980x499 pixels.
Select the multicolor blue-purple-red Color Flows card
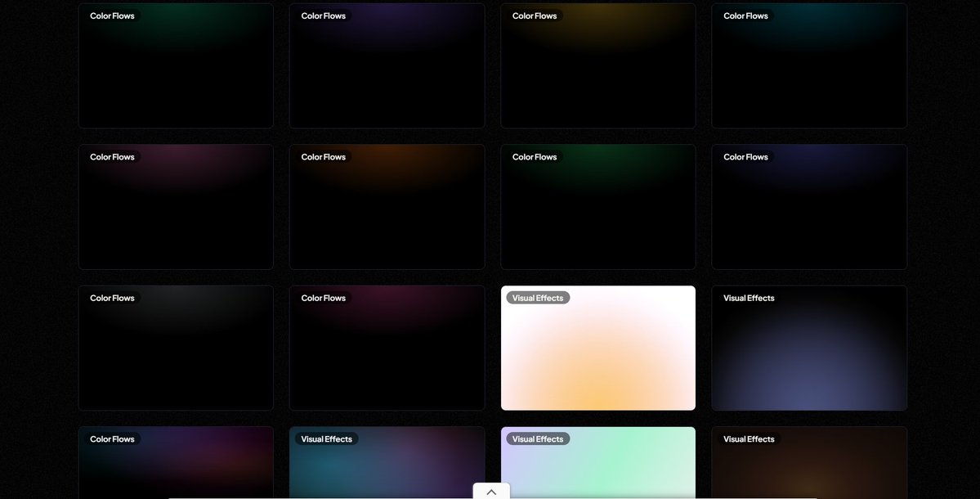176,463
